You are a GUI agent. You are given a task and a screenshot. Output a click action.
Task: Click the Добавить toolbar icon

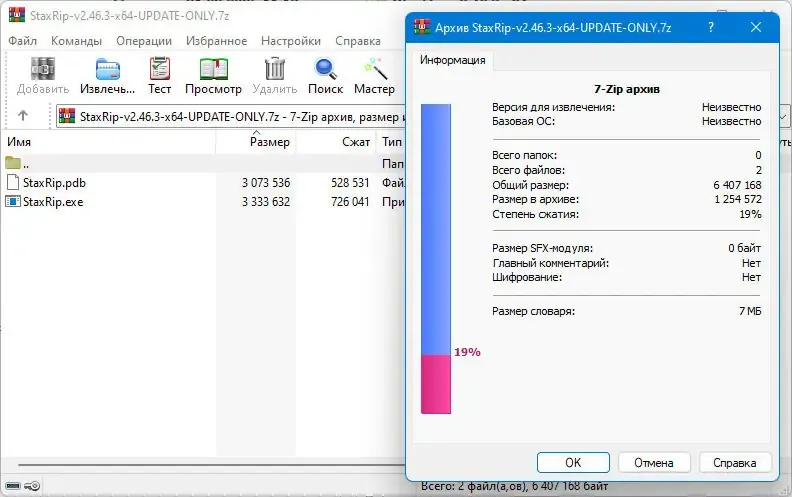point(42,69)
